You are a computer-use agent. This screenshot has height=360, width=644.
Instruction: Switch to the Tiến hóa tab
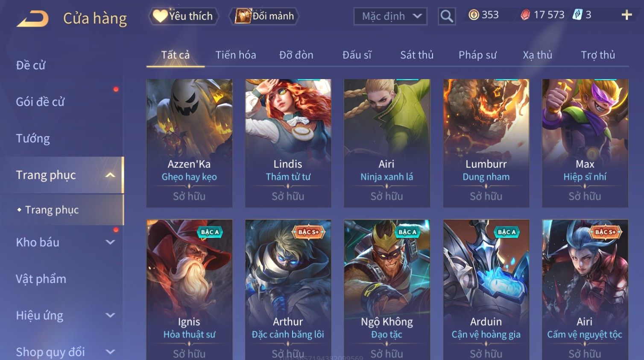236,55
